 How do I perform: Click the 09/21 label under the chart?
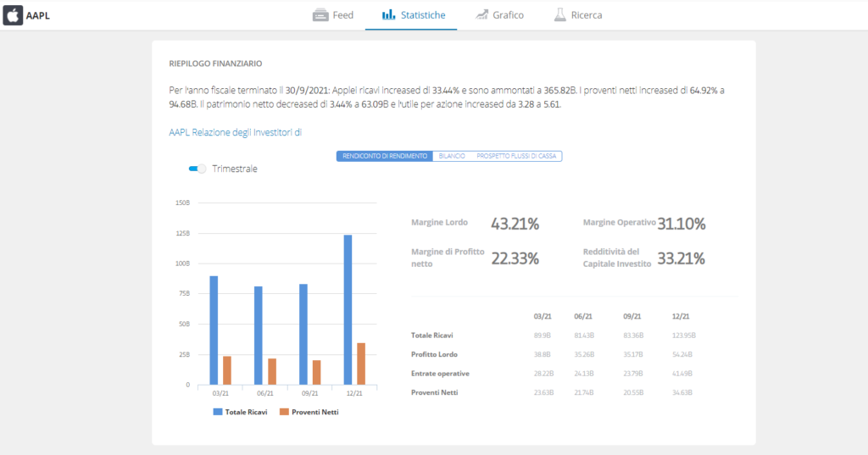[x=310, y=393]
